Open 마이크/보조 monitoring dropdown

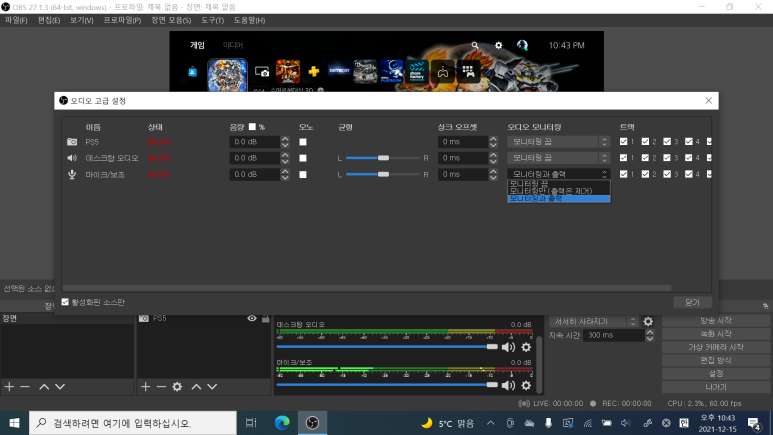(x=559, y=174)
